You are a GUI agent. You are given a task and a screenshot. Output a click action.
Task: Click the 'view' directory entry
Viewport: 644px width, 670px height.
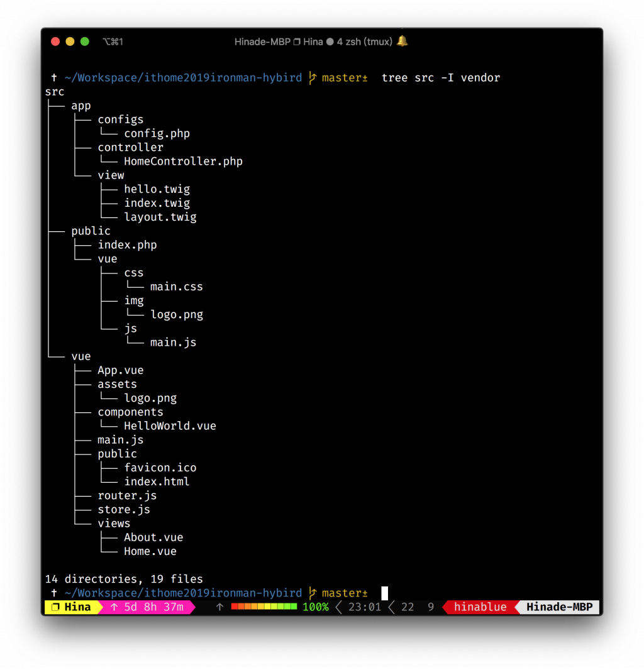111,175
